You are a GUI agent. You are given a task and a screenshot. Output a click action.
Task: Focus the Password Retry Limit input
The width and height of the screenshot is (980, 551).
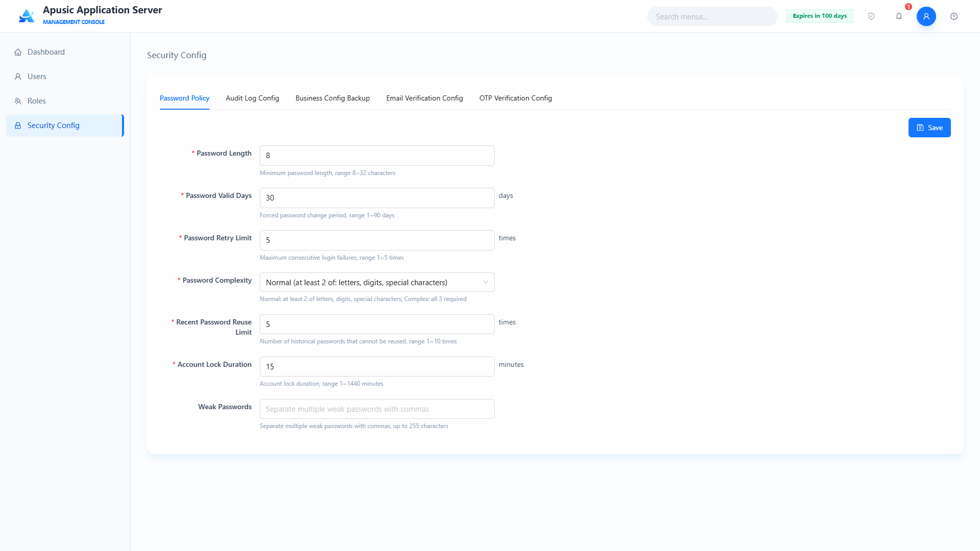pyautogui.click(x=377, y=240)
